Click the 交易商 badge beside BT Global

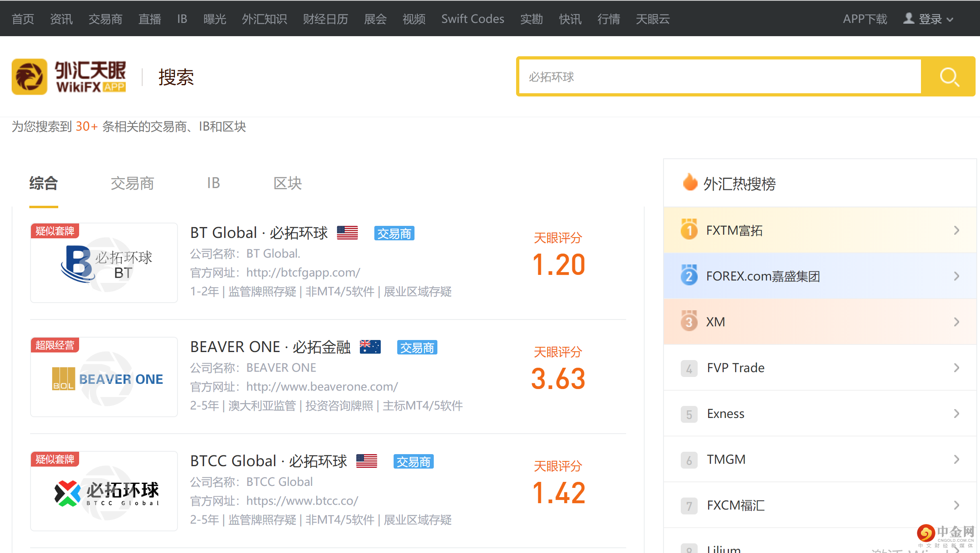pyautogui.click(x=394, y=233)
